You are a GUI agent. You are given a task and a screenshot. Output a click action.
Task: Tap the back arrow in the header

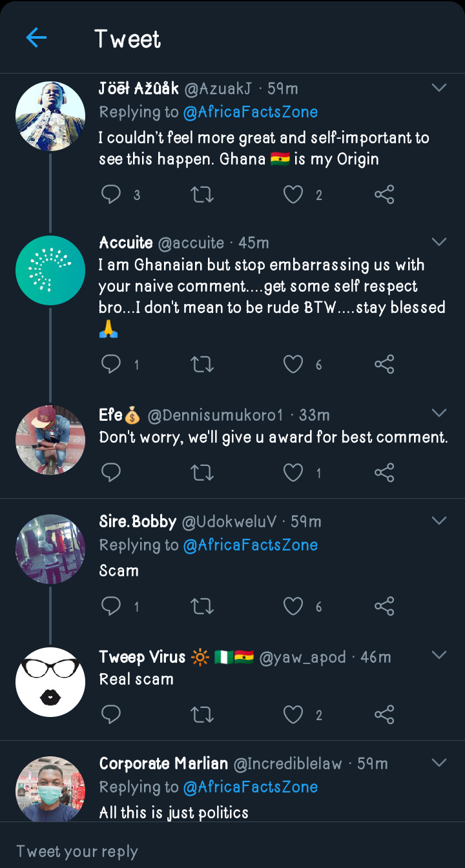tap(36, 39)
